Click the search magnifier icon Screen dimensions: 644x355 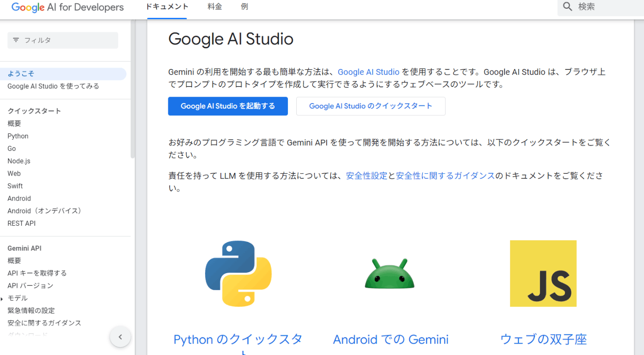[x=568, y=6]
